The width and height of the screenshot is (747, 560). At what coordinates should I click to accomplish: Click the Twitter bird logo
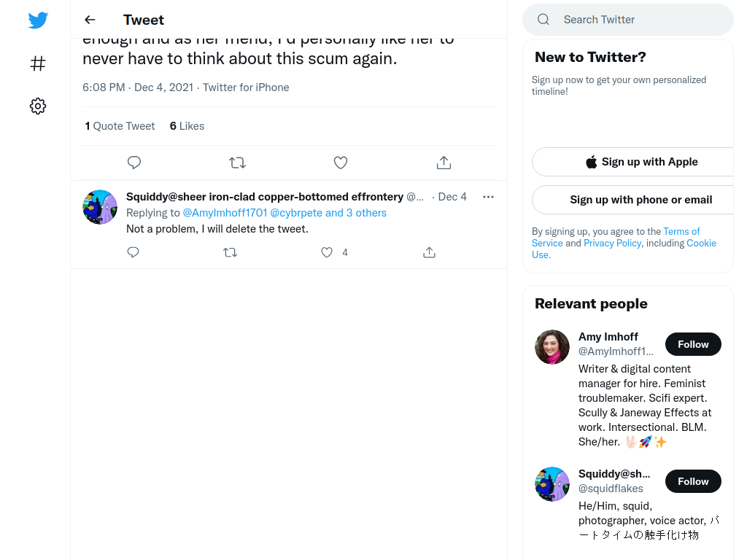(x=38, y=20)
